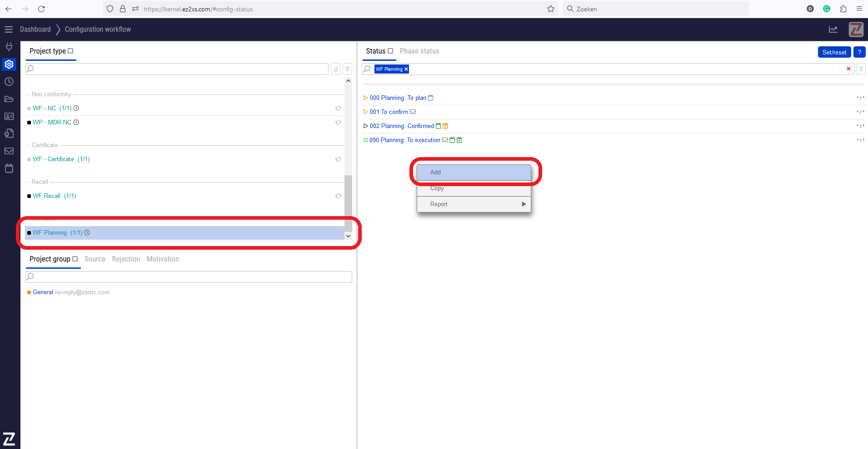
Task: Open the envelope mail icon in sidebar
Action: (x=9, y=151)
